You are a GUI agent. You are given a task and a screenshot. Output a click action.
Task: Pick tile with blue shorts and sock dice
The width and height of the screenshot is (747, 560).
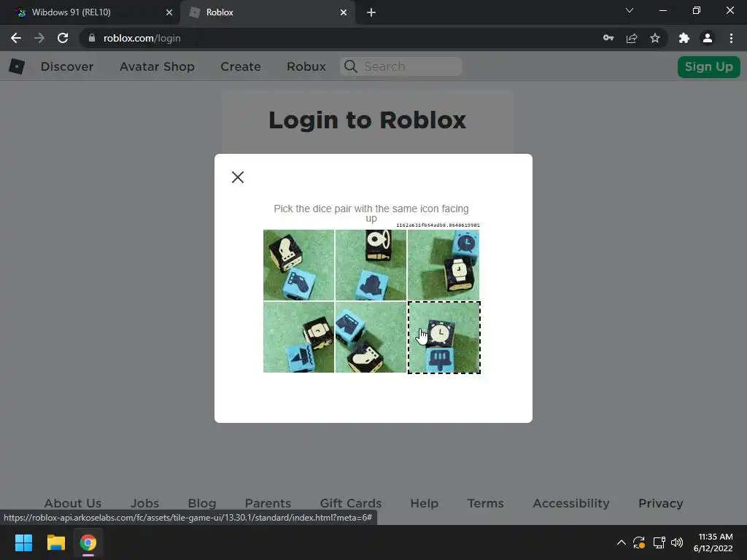pyautogui.click(x=371, y=337)
